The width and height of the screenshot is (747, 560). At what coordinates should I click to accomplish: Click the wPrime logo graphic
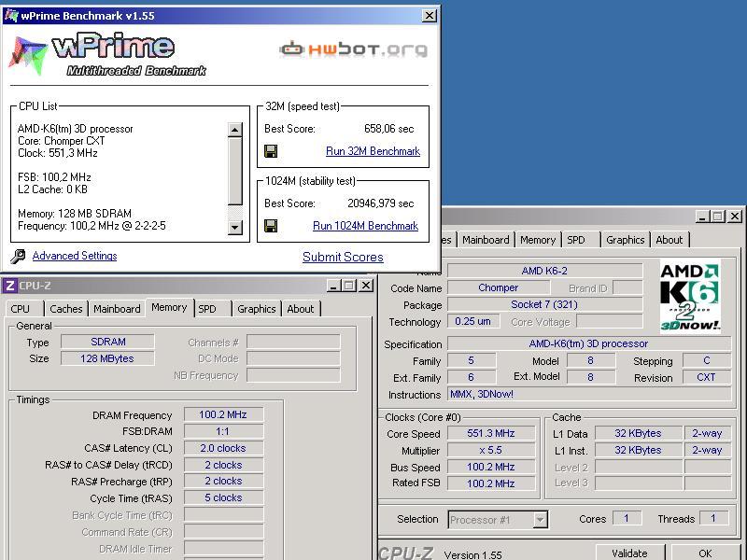coord(107,54)
